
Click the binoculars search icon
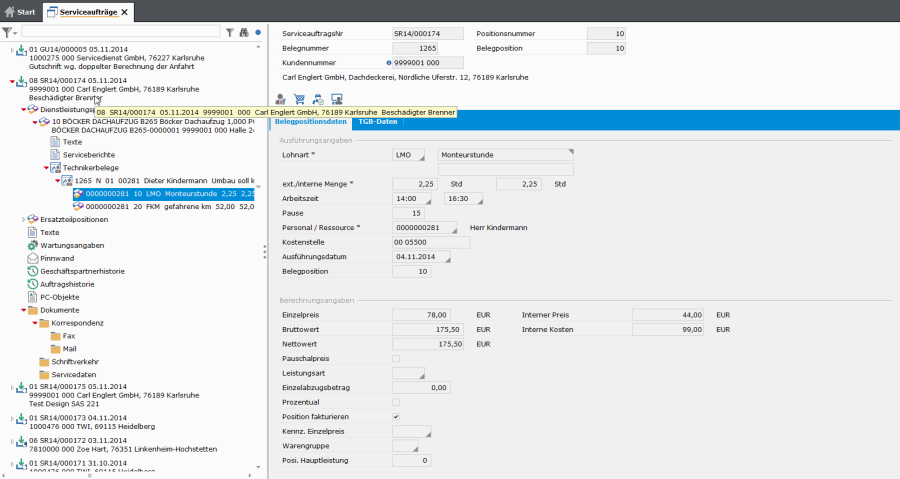pos(243,32)
